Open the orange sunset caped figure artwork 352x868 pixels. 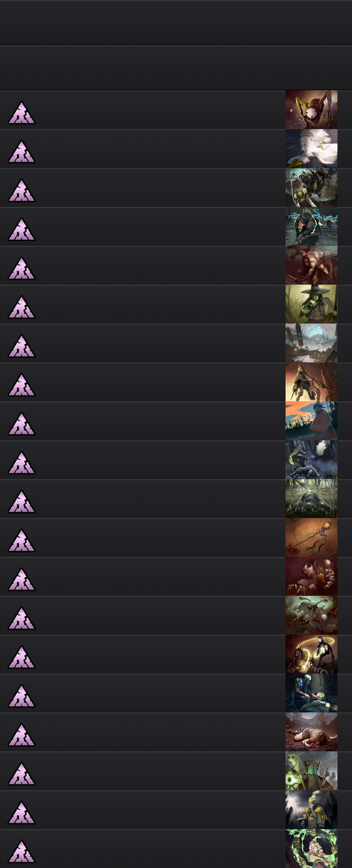click(x=312, y=421)
